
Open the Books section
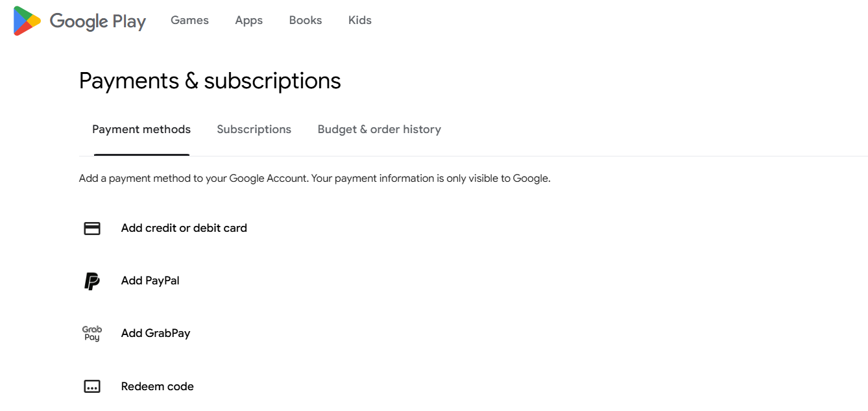[x=306, y=20]
